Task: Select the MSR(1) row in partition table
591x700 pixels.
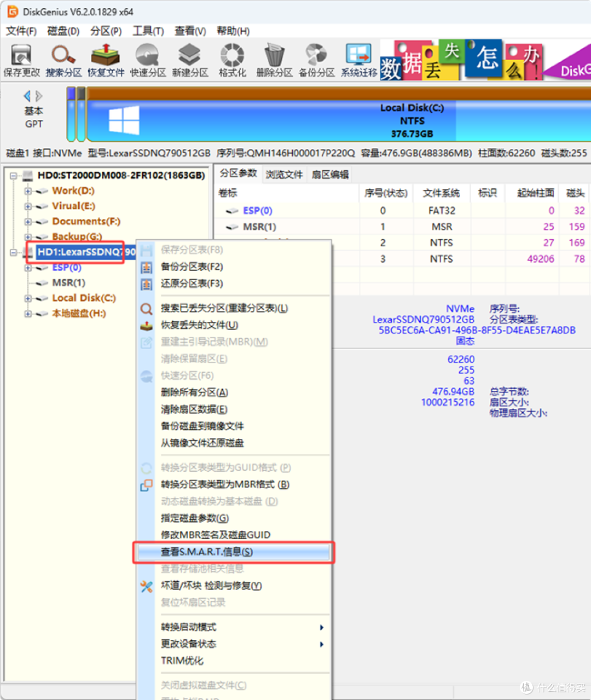Action: point(402,227)
